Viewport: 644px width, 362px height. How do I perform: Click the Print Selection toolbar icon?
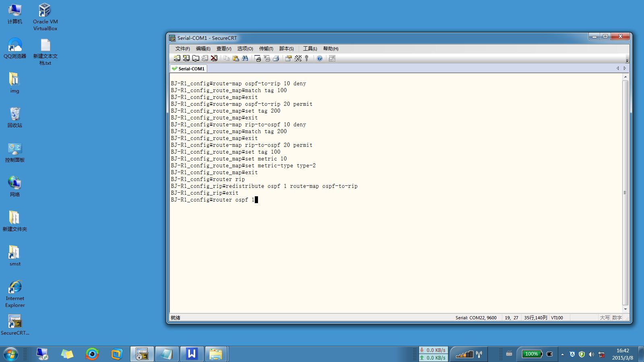pyautogui.click(x=267, y=58)
